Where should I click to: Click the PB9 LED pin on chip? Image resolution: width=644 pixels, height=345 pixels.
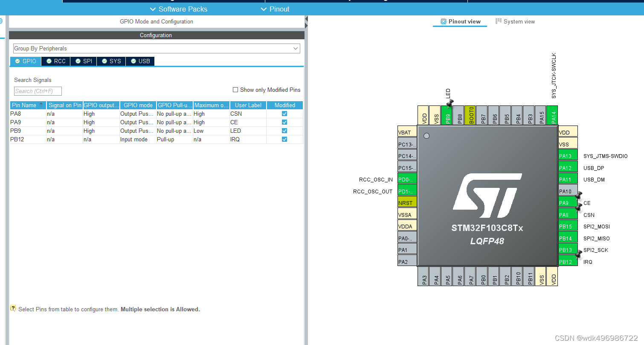point(447,115)
